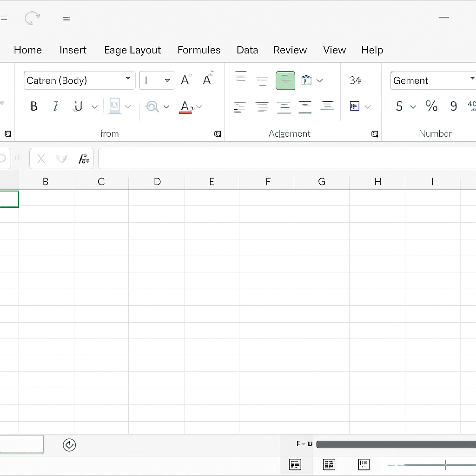Open the Insert tab
476x476 pixels.
[x=73, y=50]
